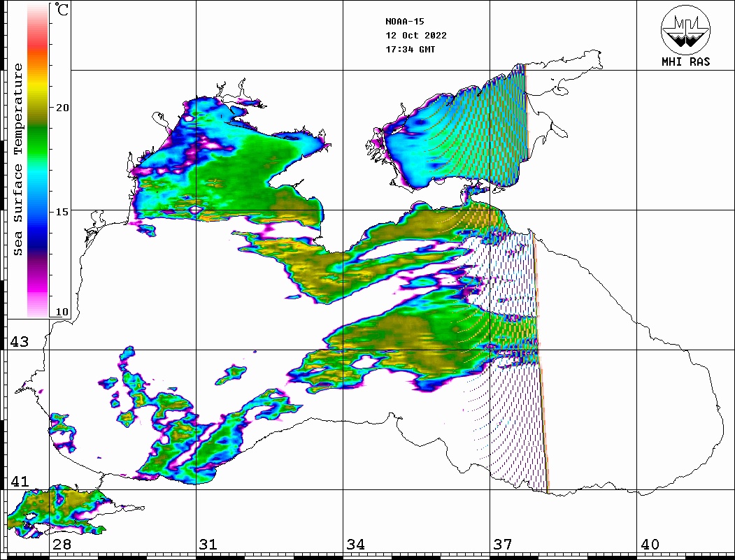Click longitude label "31"
The width and height of the screenshot is (735, 560).
point(208,544)
